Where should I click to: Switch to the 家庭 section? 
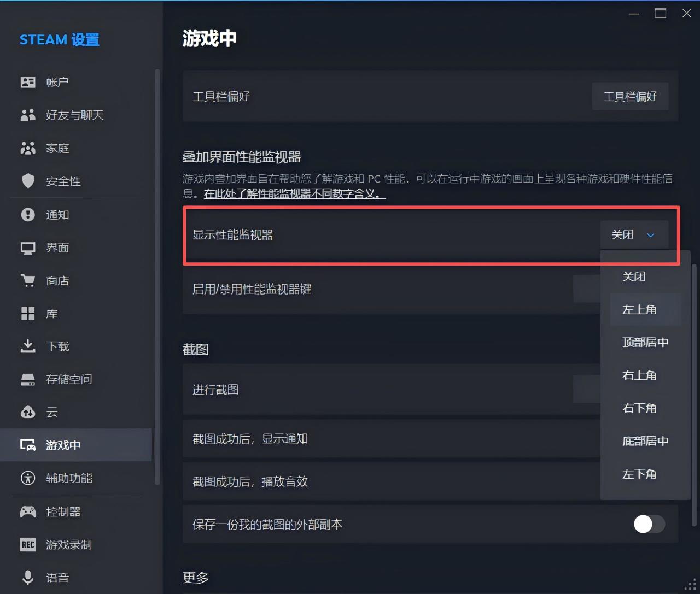[x=77, y=148]
